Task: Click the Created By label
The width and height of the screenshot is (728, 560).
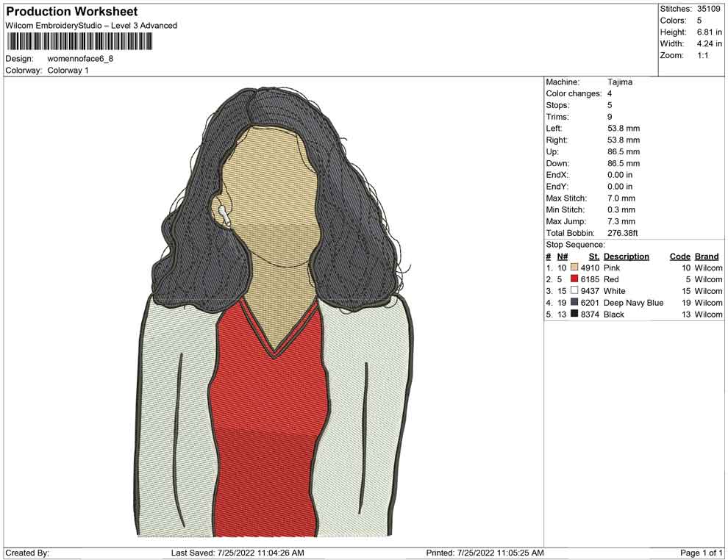Action: point(27,553)
